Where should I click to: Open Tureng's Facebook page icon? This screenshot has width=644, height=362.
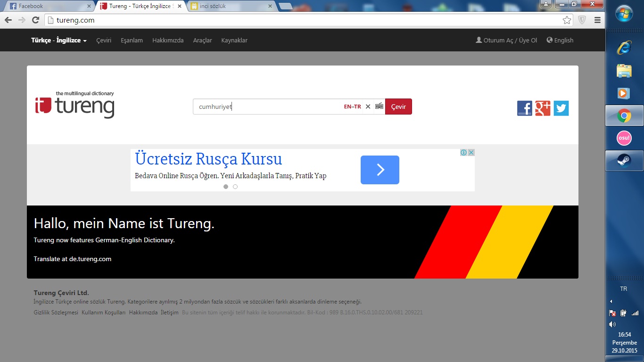tap(525, 108)
